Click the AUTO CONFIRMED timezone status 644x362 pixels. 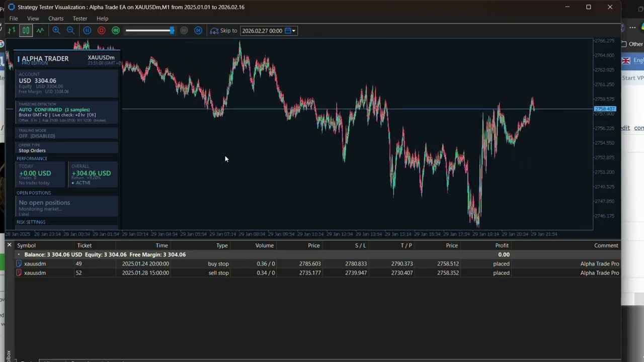[54, 110]
